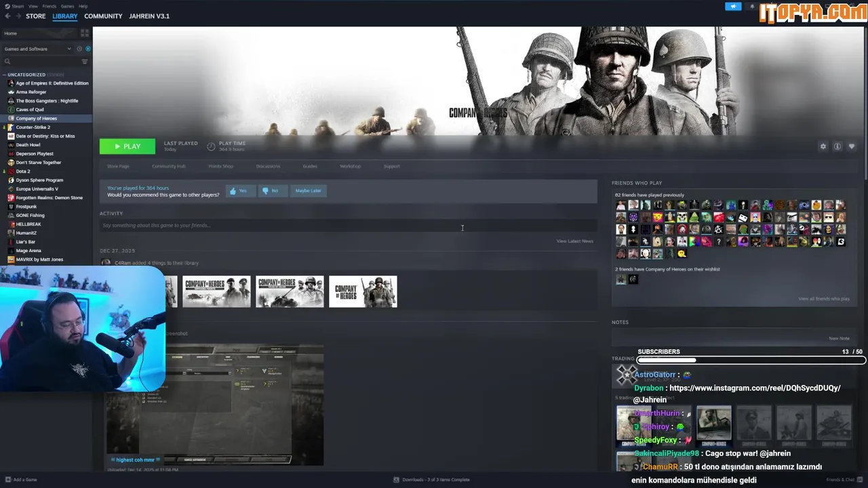Click the Steam back navigation arrow
868x488 pixels.
click(7, 16)
